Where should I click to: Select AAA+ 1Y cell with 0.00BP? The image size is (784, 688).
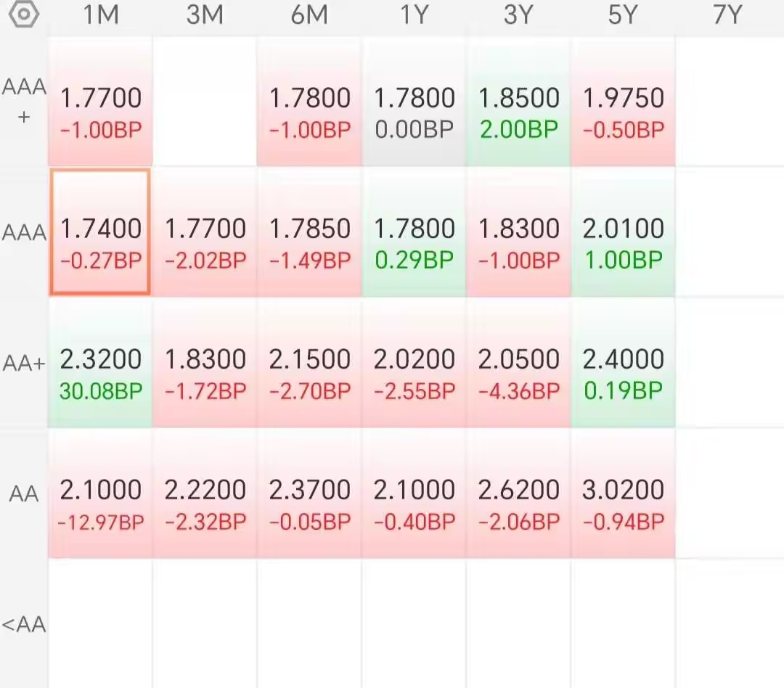point(414,102)
